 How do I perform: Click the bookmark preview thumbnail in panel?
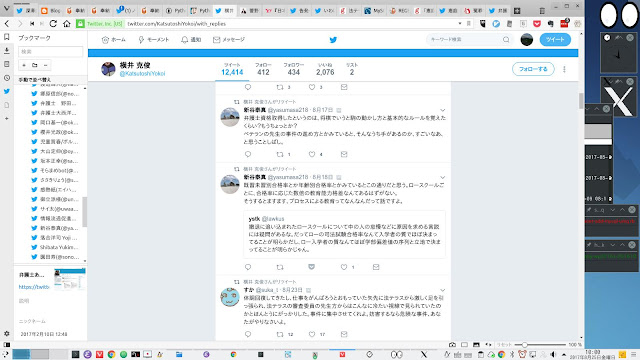[x=70, y=280]
